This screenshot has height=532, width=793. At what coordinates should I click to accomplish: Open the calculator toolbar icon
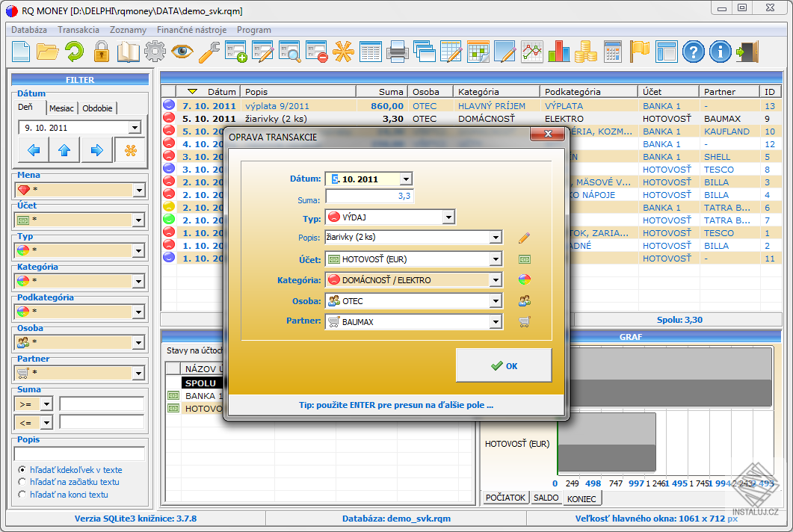click(612, 52)
